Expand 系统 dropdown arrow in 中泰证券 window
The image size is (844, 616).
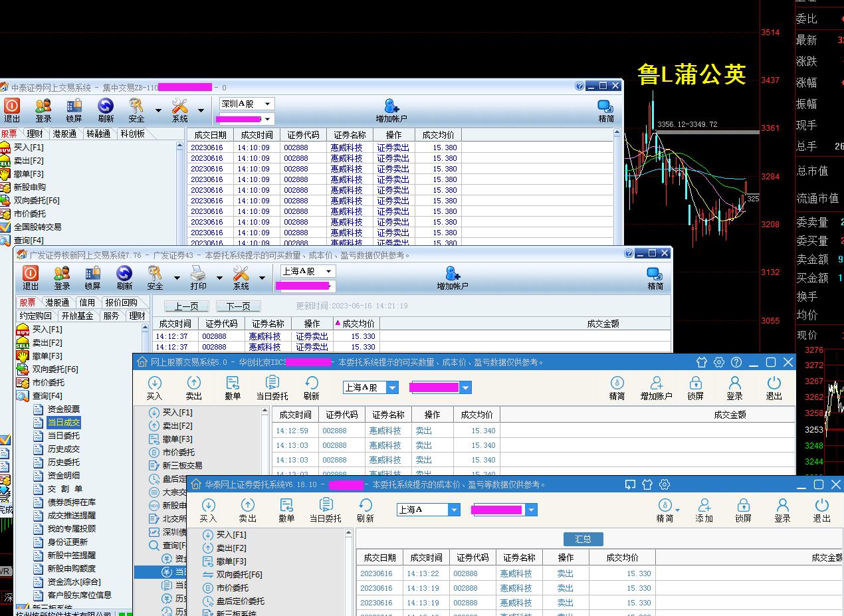click(x=201, y=110)
